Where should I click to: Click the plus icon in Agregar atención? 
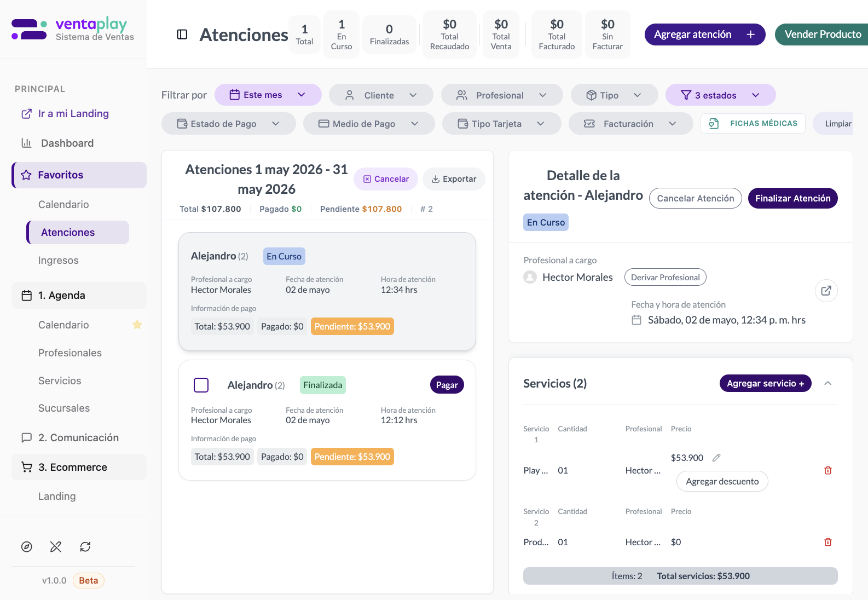tap(751, 34)
